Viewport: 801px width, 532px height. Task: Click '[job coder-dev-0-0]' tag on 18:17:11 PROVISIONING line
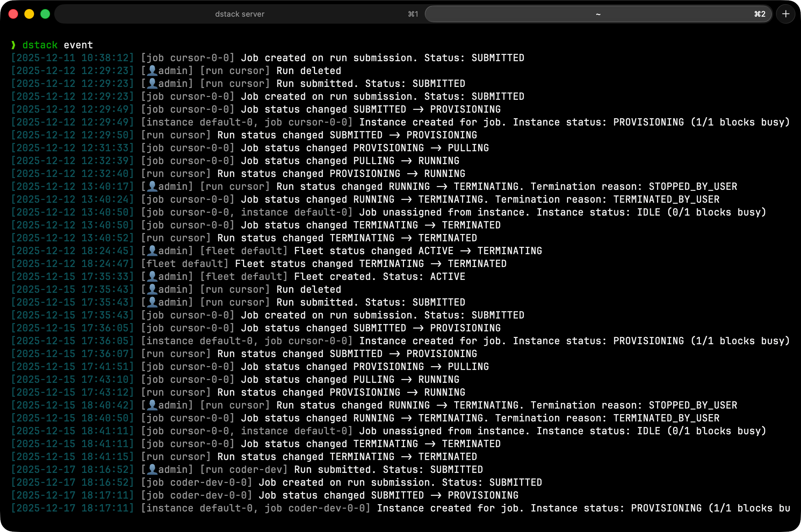pos(196,495)
